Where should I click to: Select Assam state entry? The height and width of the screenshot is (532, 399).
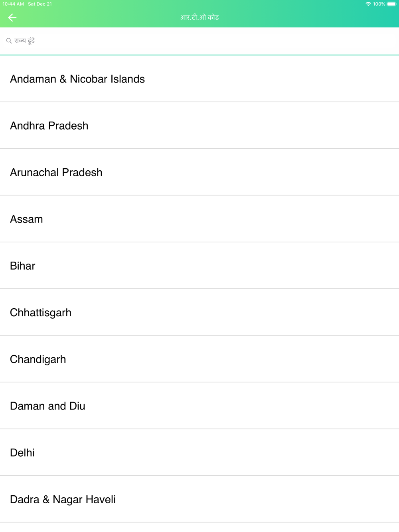(199, 219)
